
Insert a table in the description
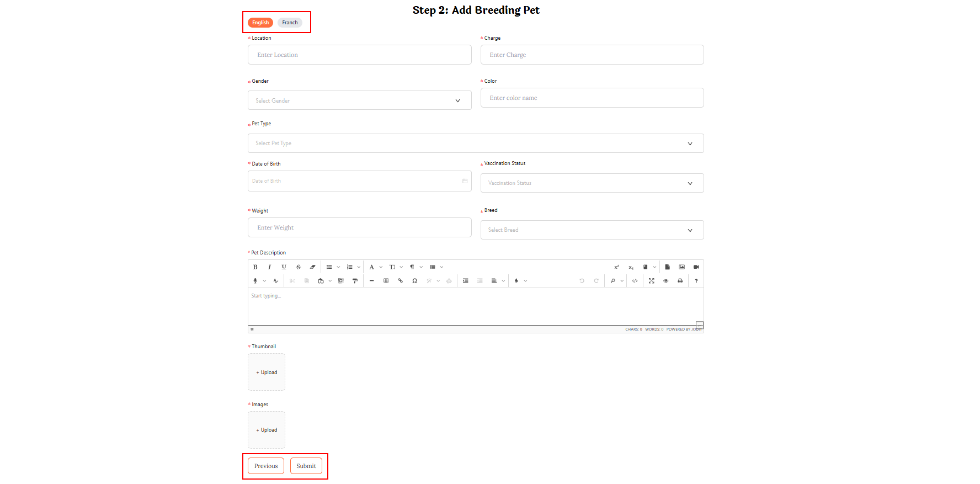click(386, 281)
